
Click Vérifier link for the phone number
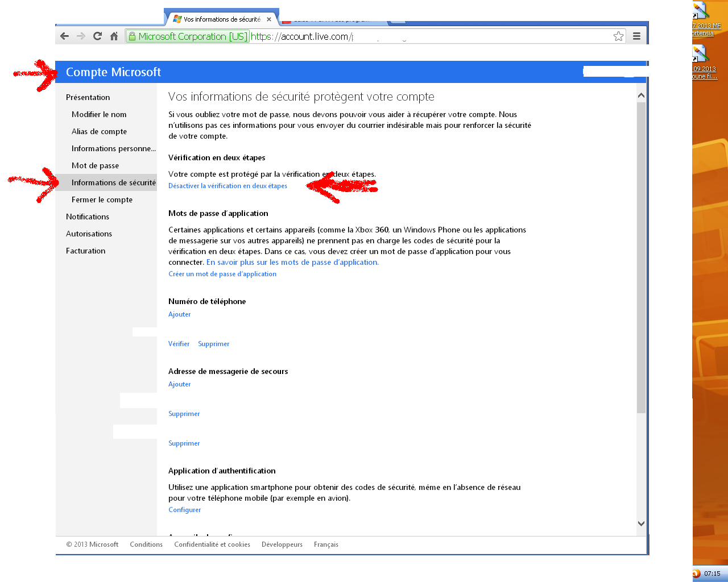(179, 344)
